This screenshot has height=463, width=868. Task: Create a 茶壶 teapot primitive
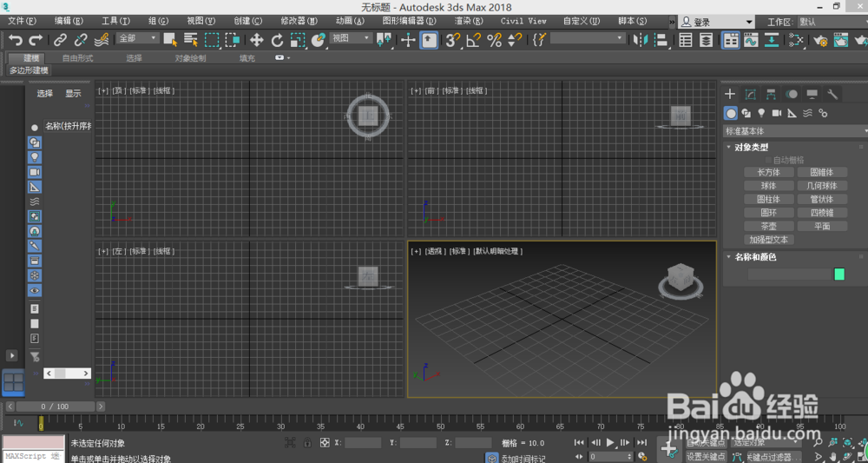tap(768, 226)
